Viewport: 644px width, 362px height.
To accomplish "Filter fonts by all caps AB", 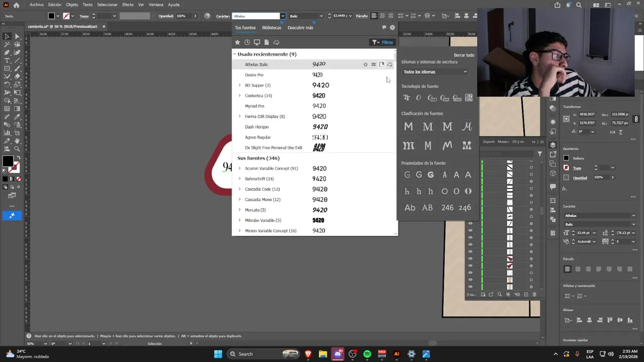I will click(428, 208).
